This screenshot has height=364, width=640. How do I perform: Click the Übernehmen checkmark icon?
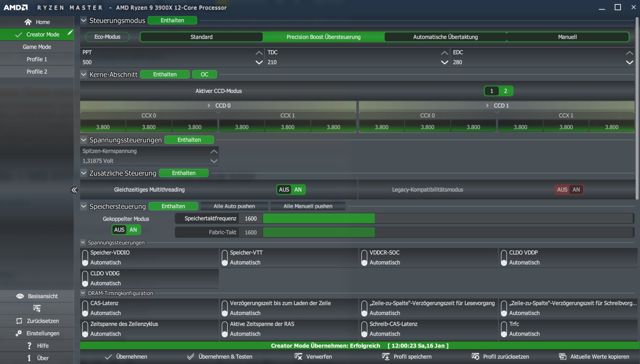click(x=108, y=357)
